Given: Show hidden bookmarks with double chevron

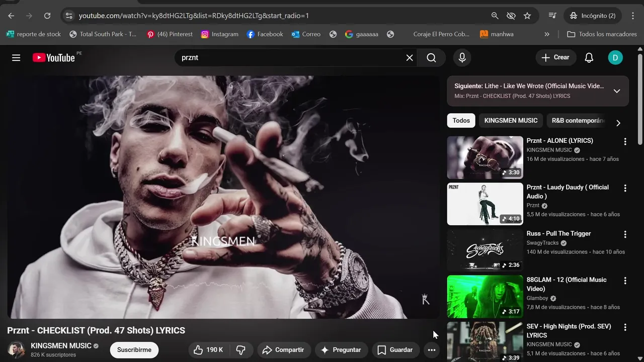Looking at the screenshot, I should (x=547, y=34).
